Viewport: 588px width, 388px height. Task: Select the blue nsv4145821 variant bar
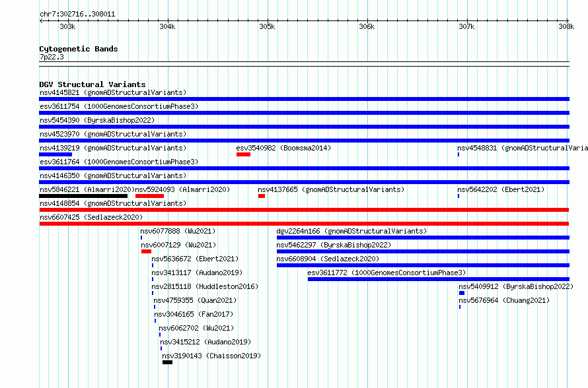tap(304, 99)
